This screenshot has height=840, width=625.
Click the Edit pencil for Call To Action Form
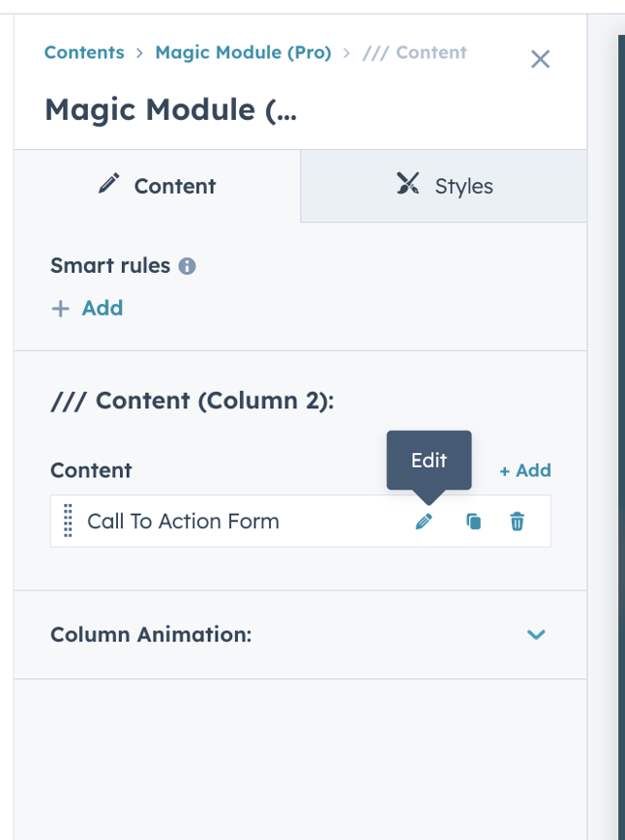pyautogui.click(x=423, y=522)
